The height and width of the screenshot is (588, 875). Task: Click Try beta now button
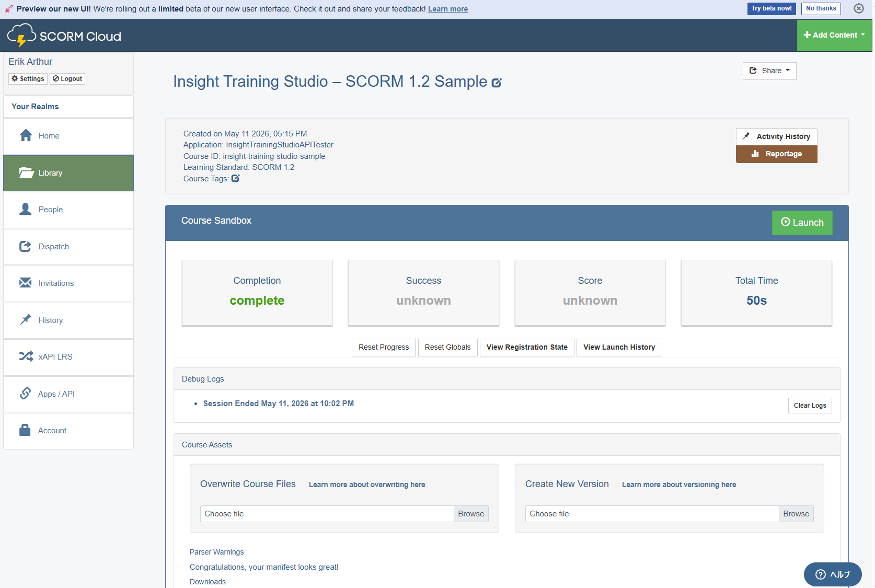click(x=772, y=8)
